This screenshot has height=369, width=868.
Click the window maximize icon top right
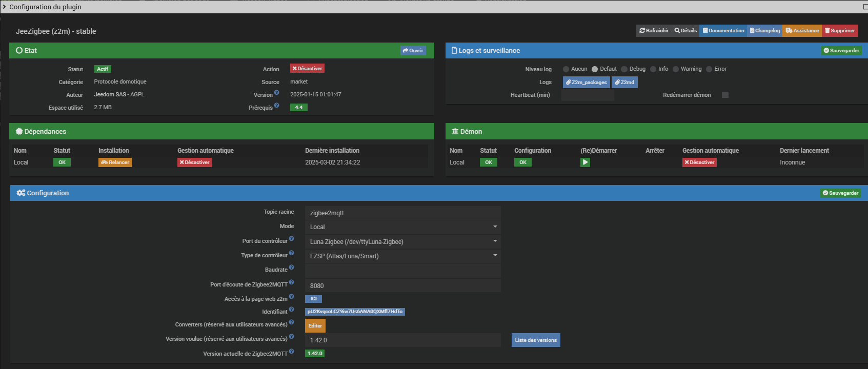click(865, 7)
